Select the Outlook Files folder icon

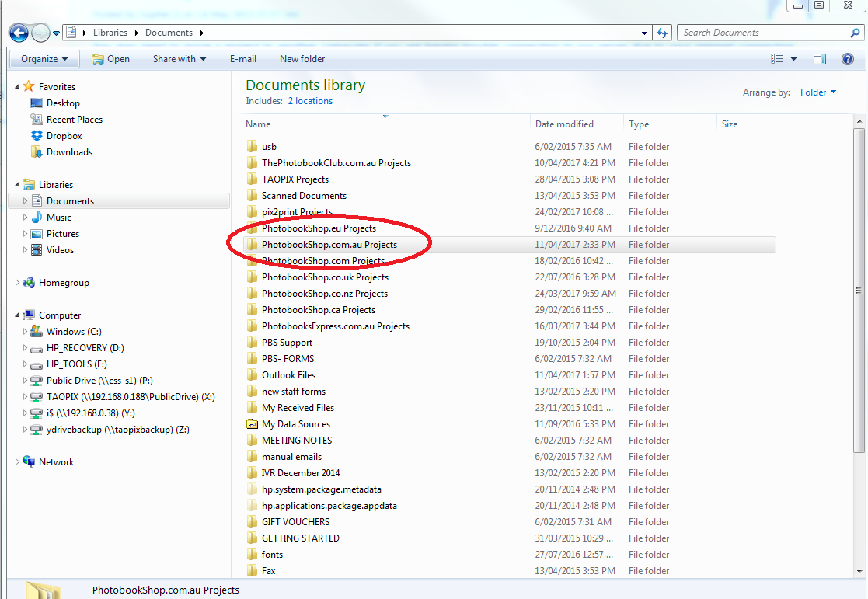[x=252, y=374]
